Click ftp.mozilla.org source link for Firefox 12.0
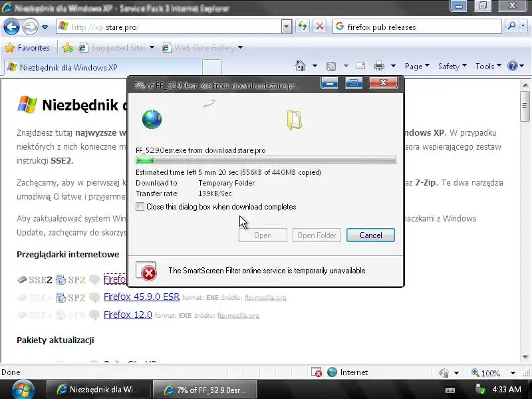The height and width of the screenshot is (399, 532). (238, 315)
